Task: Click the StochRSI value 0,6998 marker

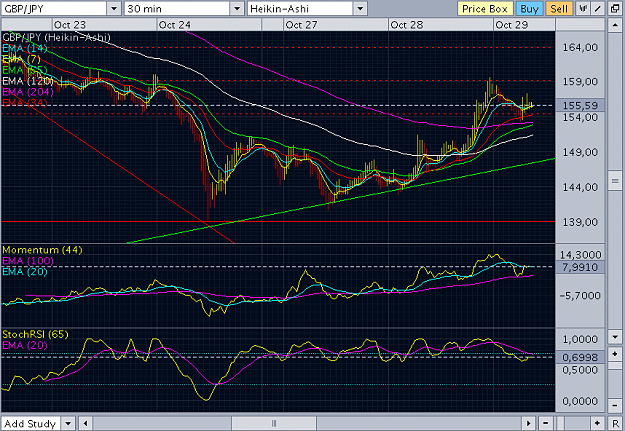Action: tap(580, 357)
